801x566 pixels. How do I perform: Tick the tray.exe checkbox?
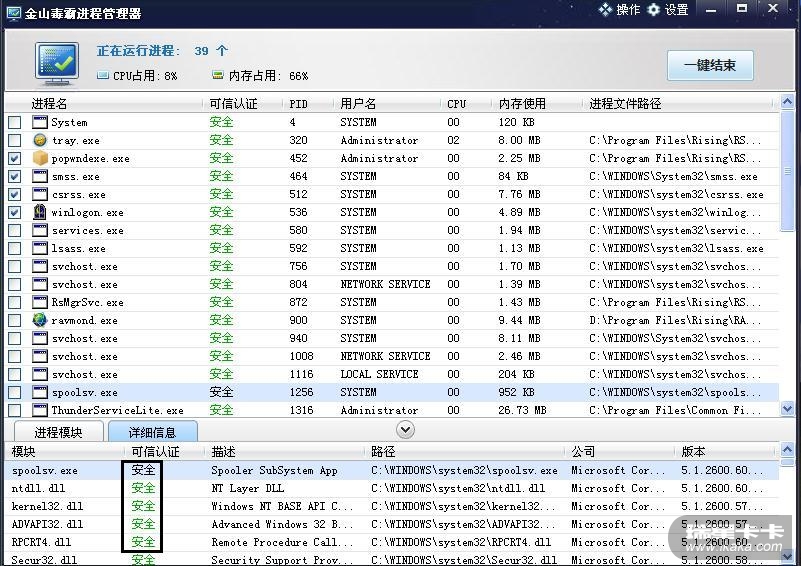pos(14,140)
